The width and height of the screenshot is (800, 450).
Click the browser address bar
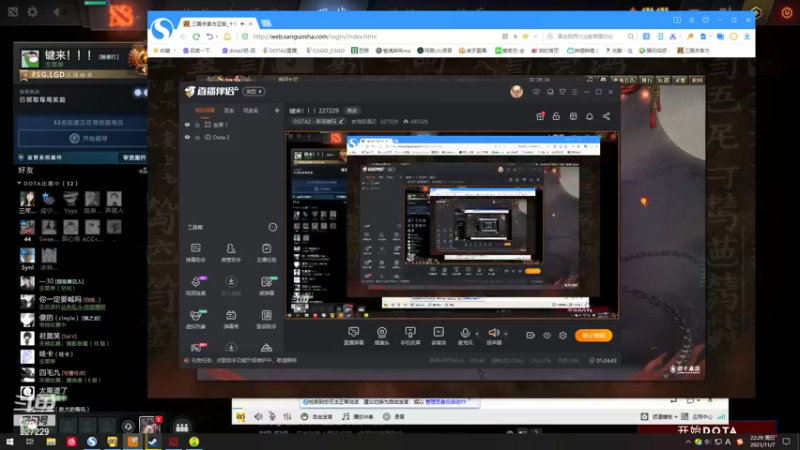point(372,36)
